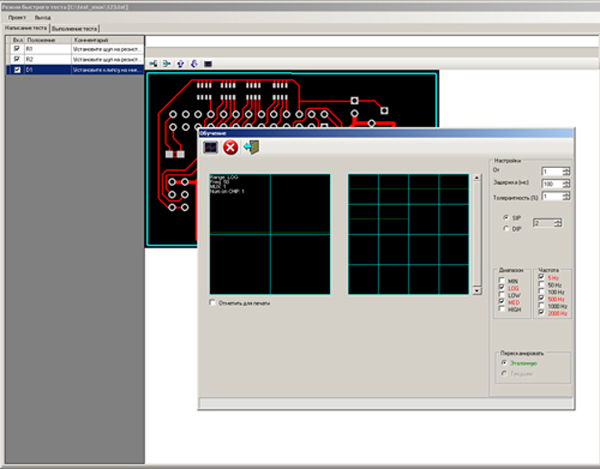Screen dimensions: 600x469
Task: Switch to the 'Выполнение теста' tab
Action: pyautogui.click(x=75, y=30)
